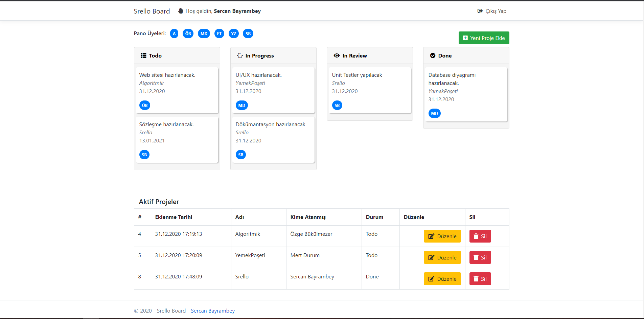Click MD badge on UI/UX hazırlanacak card
The height and width of the screenshot is (319, 644).
(x=242, y=105)
